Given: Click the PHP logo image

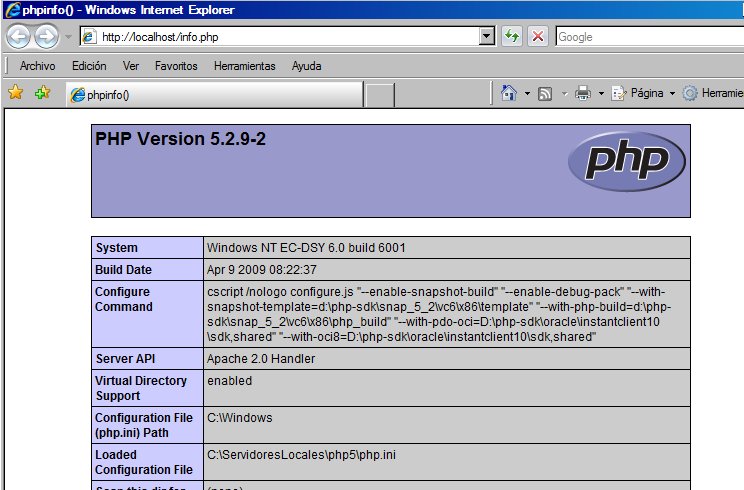Looking at the screenshot, I should click(x=626, y=160).
